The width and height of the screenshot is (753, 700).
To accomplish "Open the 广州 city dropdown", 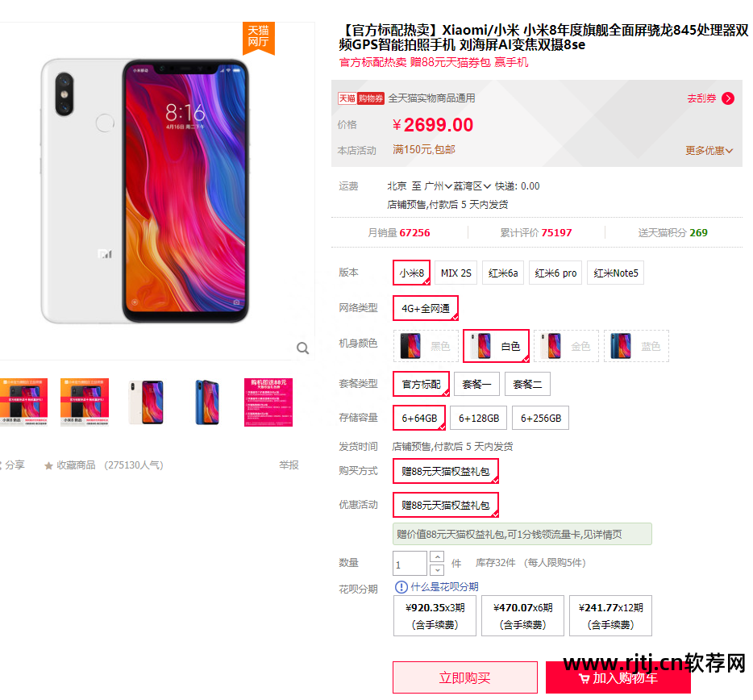I will click(x=438, y=186).
